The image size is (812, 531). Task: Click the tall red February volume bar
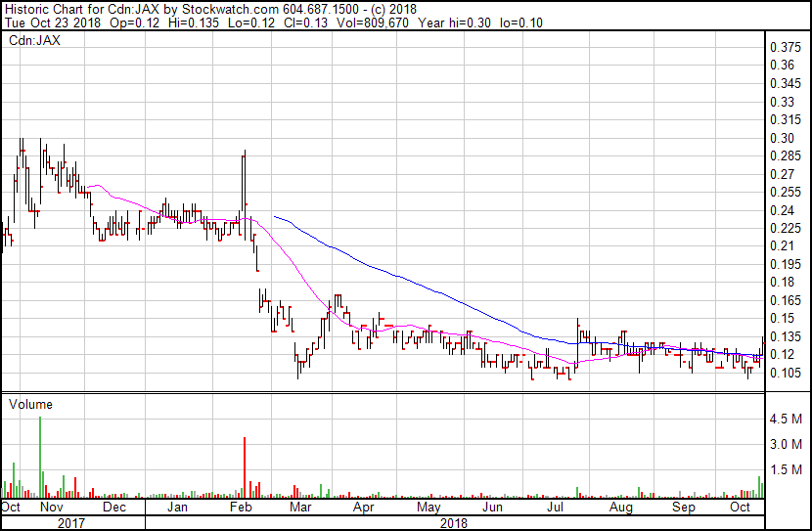click(x=245, y=467)
